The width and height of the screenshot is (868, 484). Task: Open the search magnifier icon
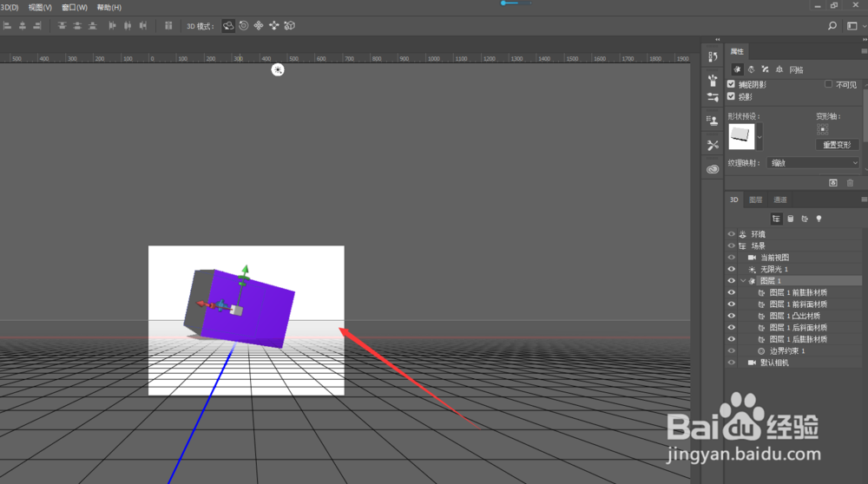832,26
